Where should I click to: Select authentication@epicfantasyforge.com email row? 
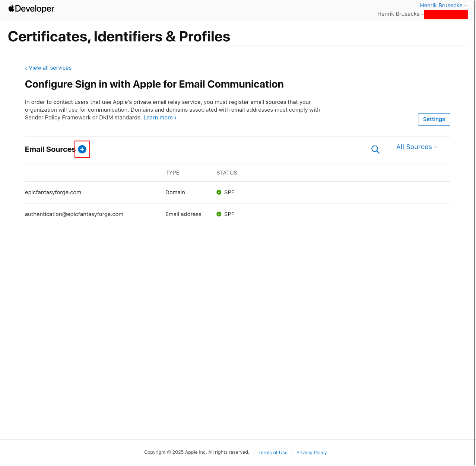(74, 214)
